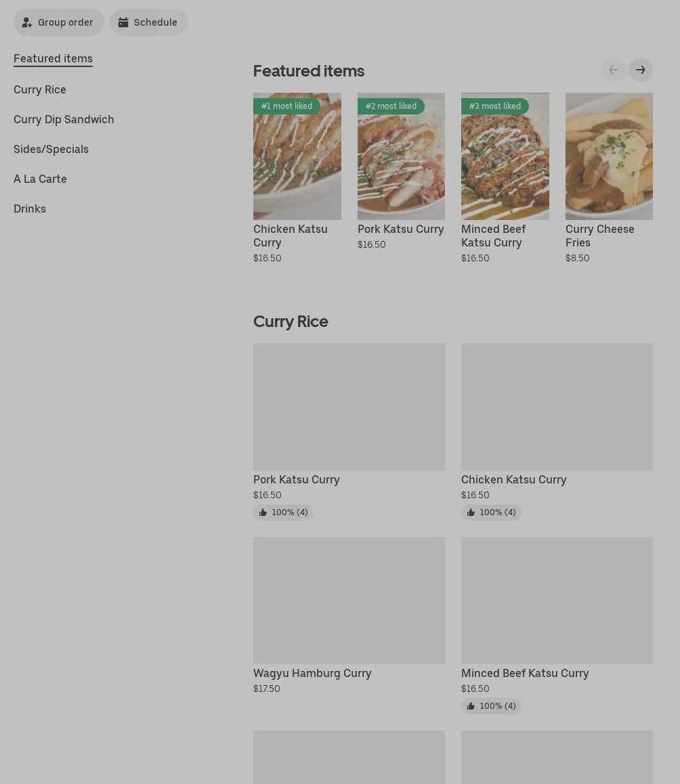
Task: Click thumbs-up rating under Minced Beef Katsu Curry
Action: 491,706
